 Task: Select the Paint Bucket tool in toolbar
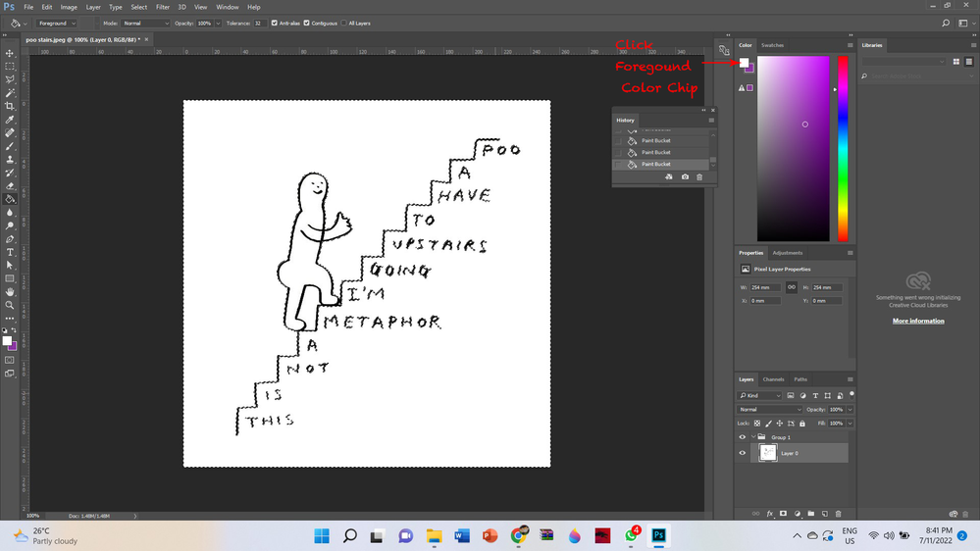pyautogui.click(x=10, y=199)
